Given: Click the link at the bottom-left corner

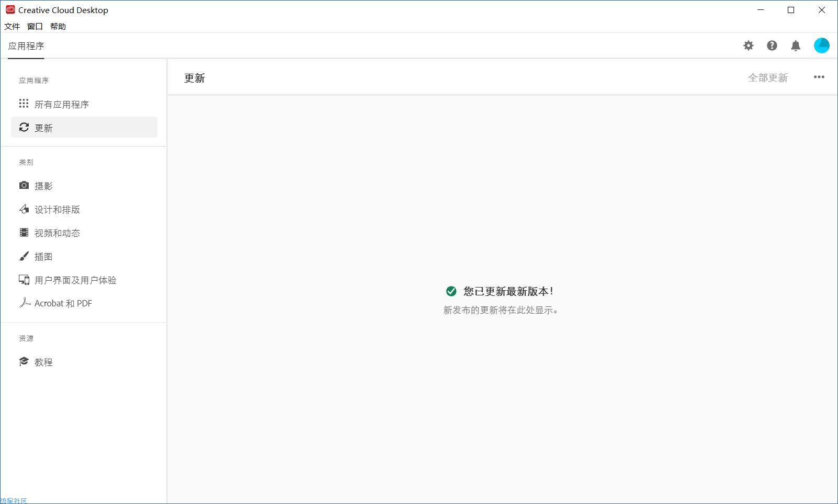Looking at the screenshot, I should (13, 501).
